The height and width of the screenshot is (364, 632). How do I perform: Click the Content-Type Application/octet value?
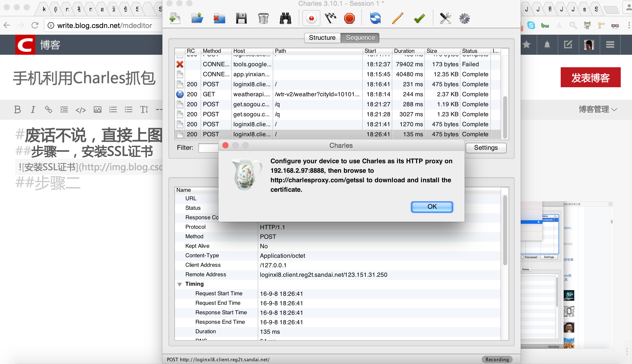(282, 256)
